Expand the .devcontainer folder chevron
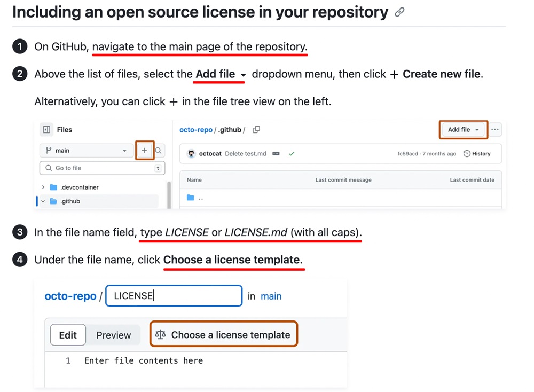This screenshot has width=534, height=392. point(43,187)
